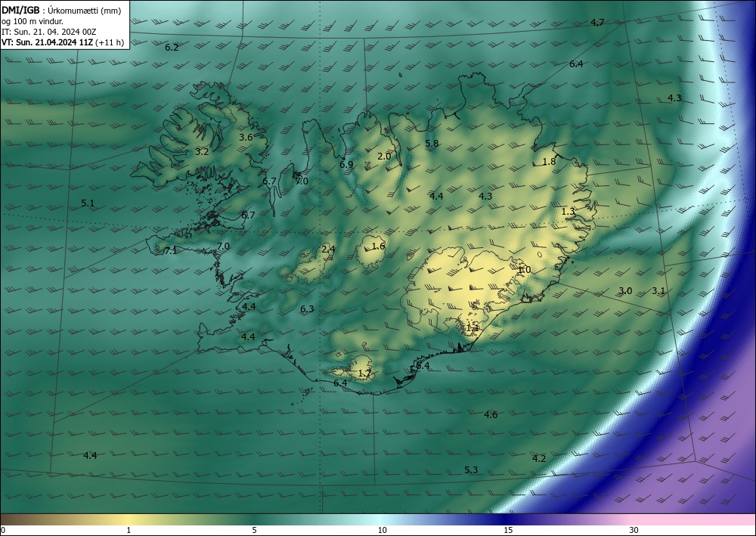Select the 1.8 value in northeast Iceland
Image resolution: width=756 pixels, height=536 pixels.
coord(549,162)
